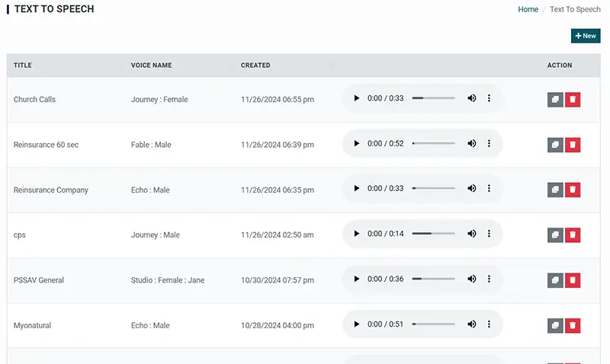Open more options for cps player
The width and height of the screenshot is (610, 364).
click(489, 234)
